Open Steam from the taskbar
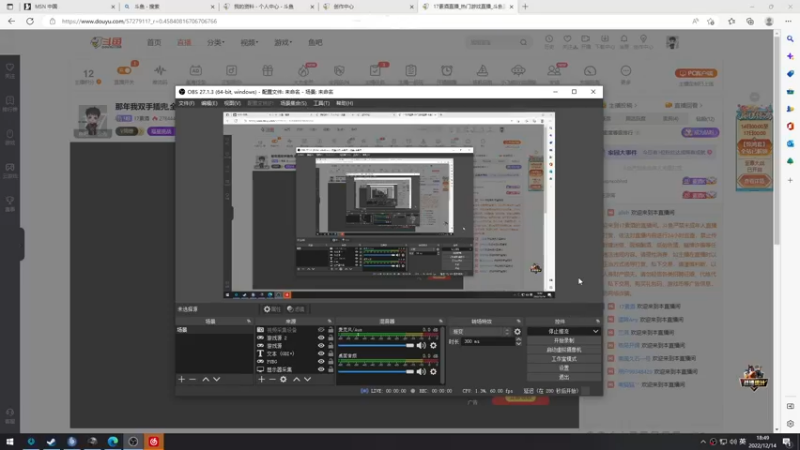Image resolution: width=800 pixels, height=450 pixels. point(51,441)
